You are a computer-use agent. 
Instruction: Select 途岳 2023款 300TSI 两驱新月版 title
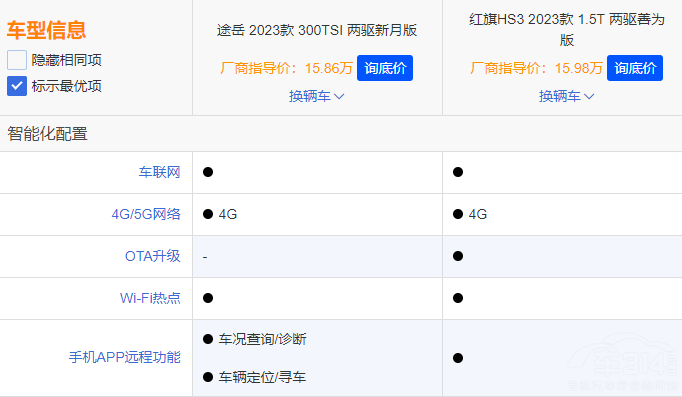click(317, 30)
